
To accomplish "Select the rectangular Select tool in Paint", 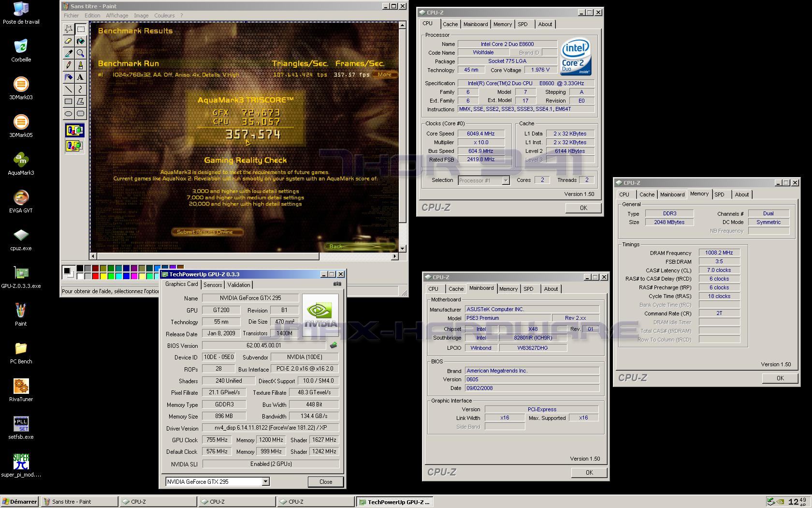I will 80,29.
